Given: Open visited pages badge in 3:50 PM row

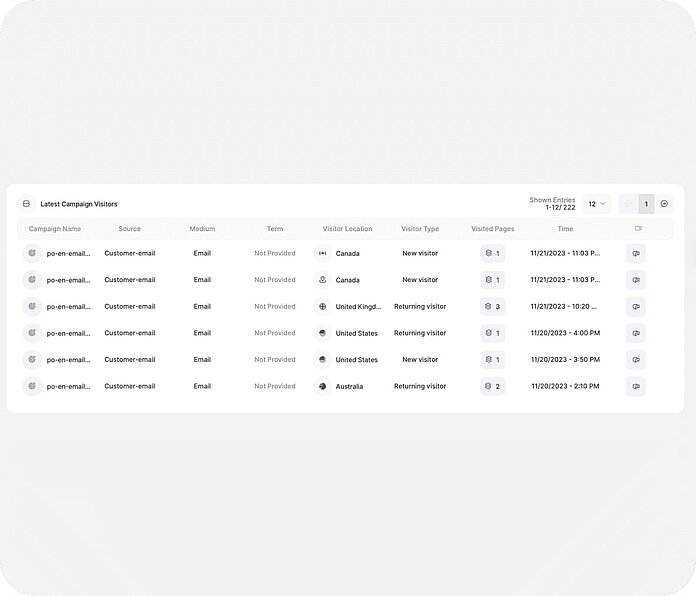Looking at the screenshot, I should (x=493, y=359).
